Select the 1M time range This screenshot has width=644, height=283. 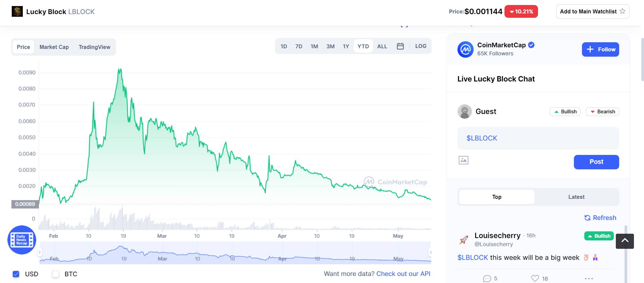click(314, 46)
